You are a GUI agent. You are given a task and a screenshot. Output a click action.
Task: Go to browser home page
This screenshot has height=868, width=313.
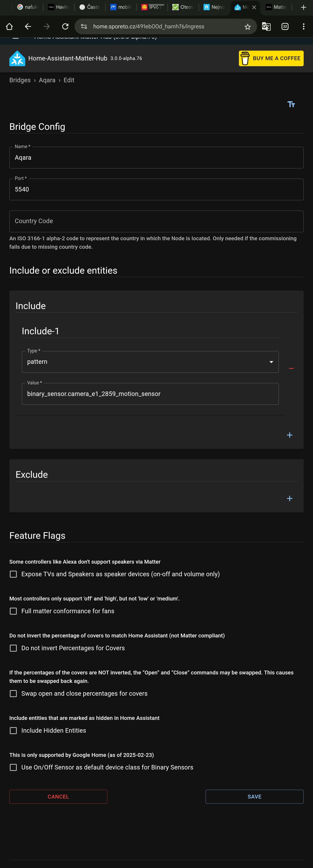(10, 26)
